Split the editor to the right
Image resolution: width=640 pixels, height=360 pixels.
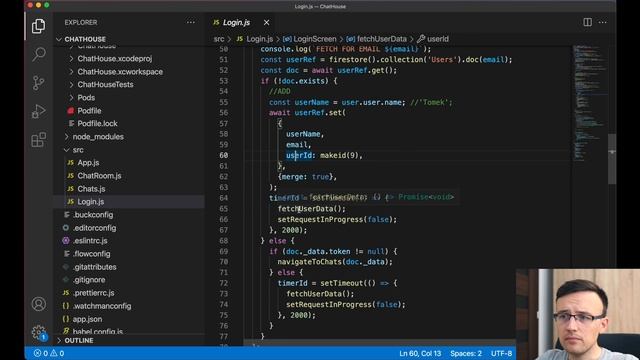tap(587, 22)
